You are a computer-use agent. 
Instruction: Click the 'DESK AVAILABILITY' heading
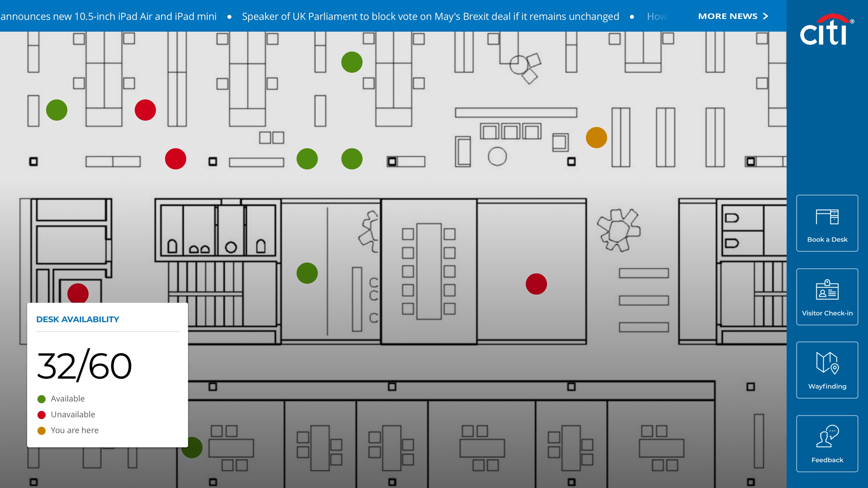point(78,319)
